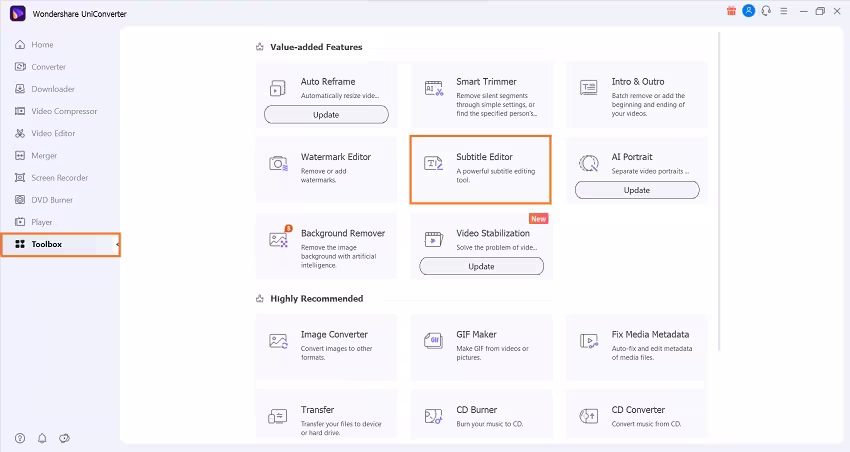The width and height of the screenshot is (850, 452).
Task: Click the CD Burner icon
Action: coord(434,416)
